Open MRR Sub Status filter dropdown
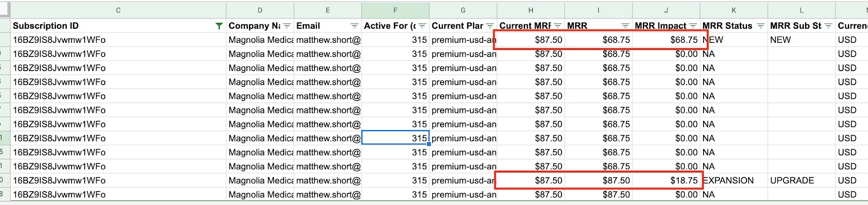Viewport: 868px width, 205px height. point(828,25)
